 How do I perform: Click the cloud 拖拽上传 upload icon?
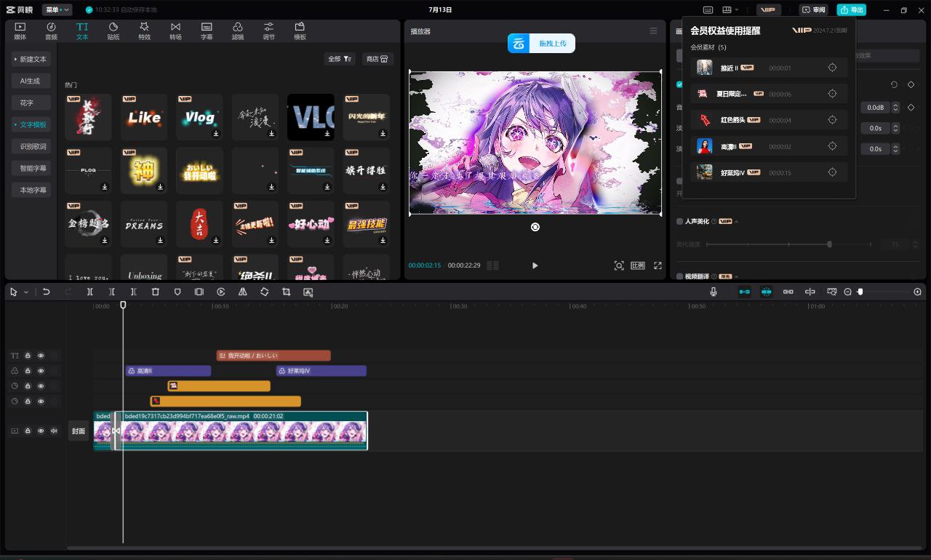pos(519,44)
